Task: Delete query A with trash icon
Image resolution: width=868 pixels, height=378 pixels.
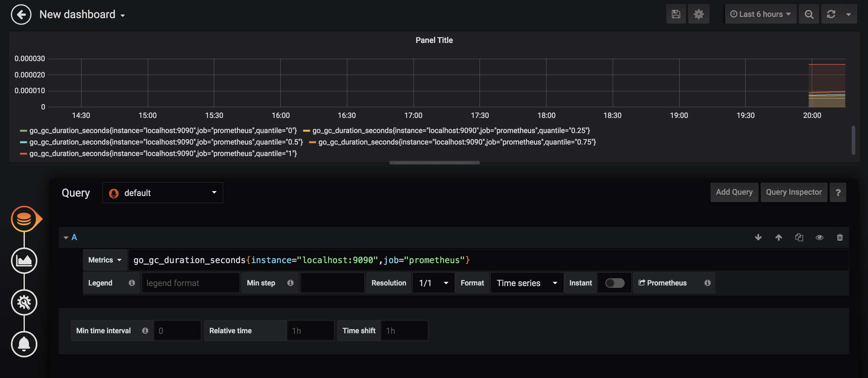Action: (840, 237)
